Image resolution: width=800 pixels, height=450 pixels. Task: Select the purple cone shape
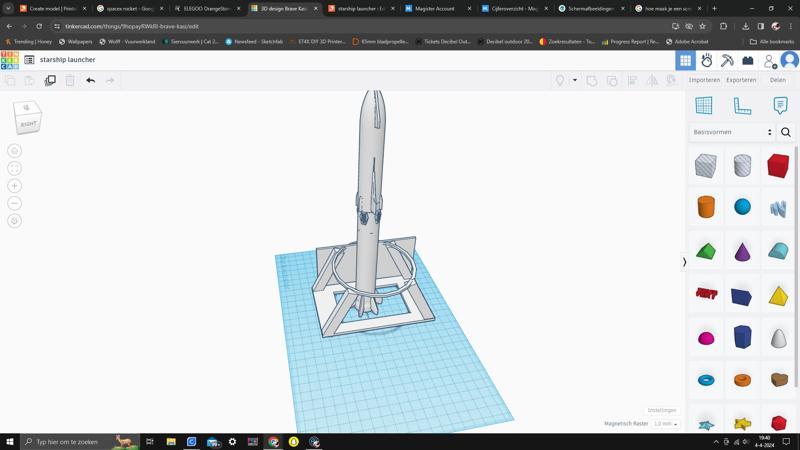[x=742, y=251]
